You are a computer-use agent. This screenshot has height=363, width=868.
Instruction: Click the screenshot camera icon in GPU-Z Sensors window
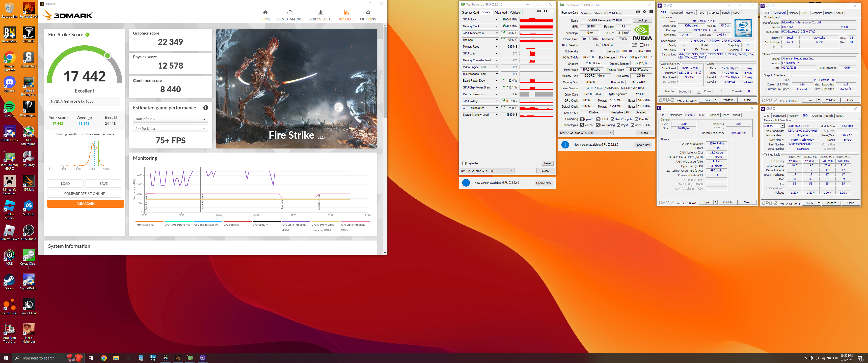(x=539, y=11)
